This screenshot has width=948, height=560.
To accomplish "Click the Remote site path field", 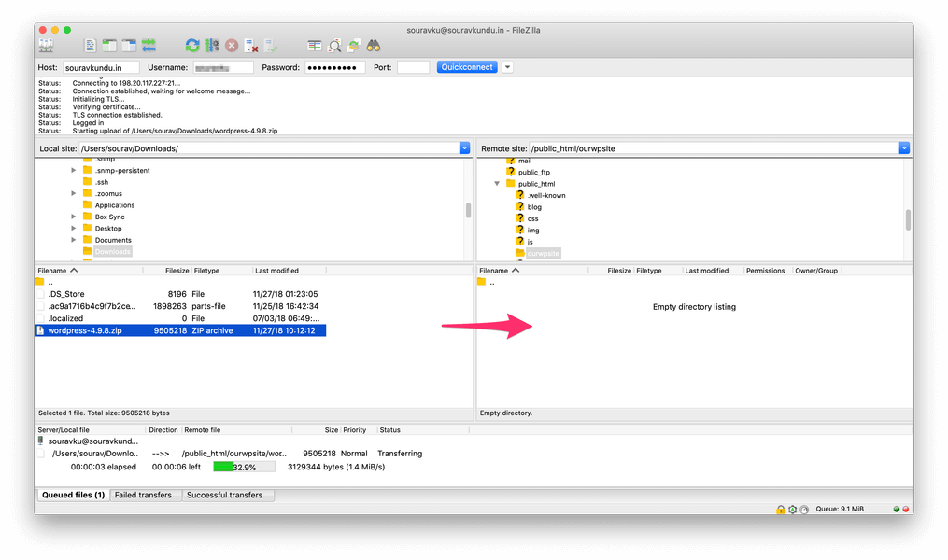I will pos(714,148).
